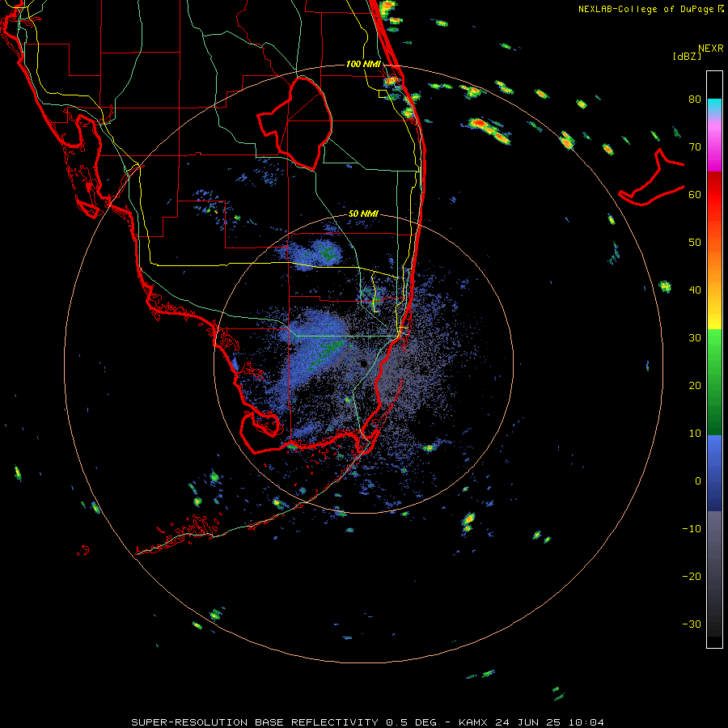Click the 50 value on the dBZ scale
Image resolution: width=728 pixels, height=728 pixels.
tap(695, 243)
